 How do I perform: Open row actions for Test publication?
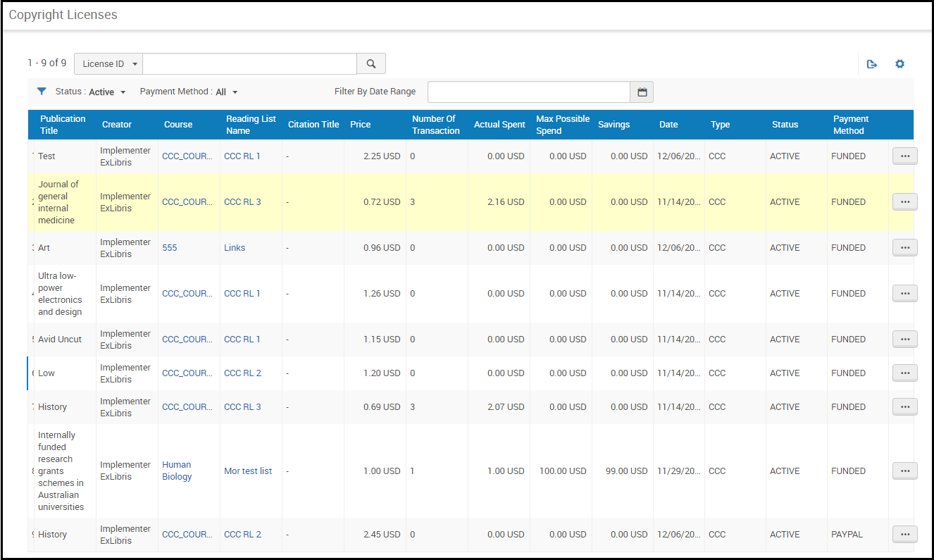click(905, 156)
